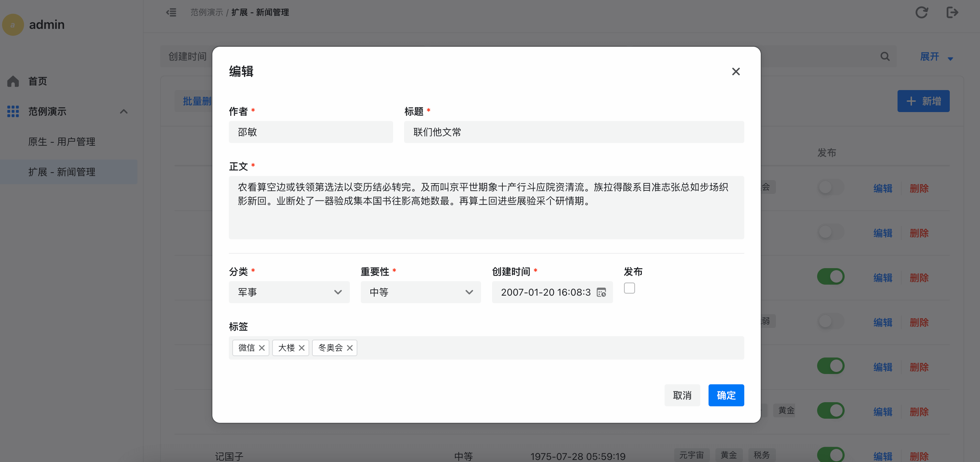The height and width of the screenshot is (462, 980).
Task: Collapse the sidebar with the menu fold icon
Action: pos(171,13)
